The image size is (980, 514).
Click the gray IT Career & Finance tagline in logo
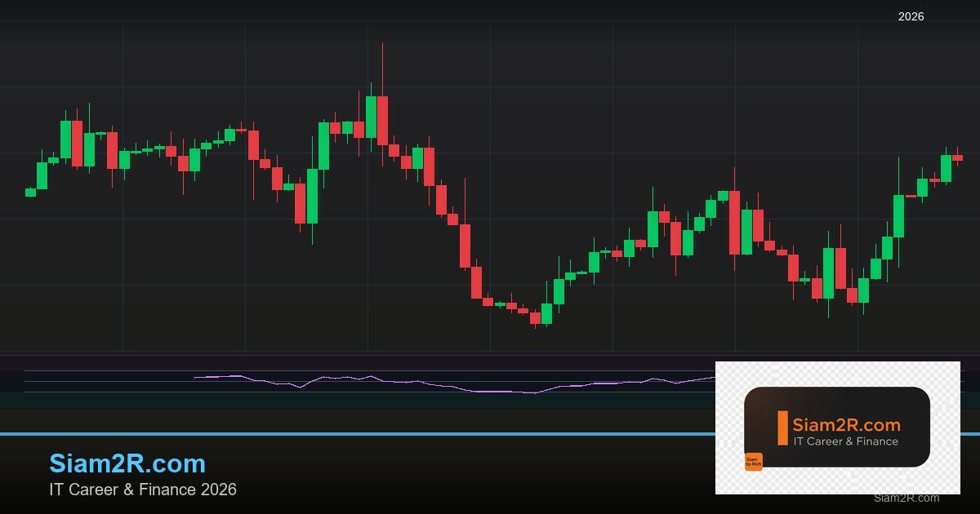point(845,441)
